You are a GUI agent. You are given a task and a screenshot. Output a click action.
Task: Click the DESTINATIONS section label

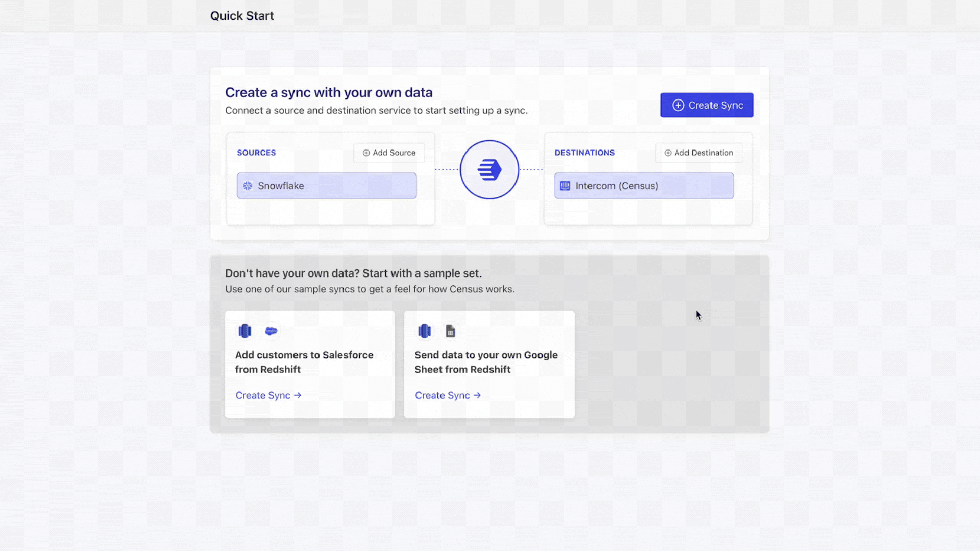(x=584, y=153)
